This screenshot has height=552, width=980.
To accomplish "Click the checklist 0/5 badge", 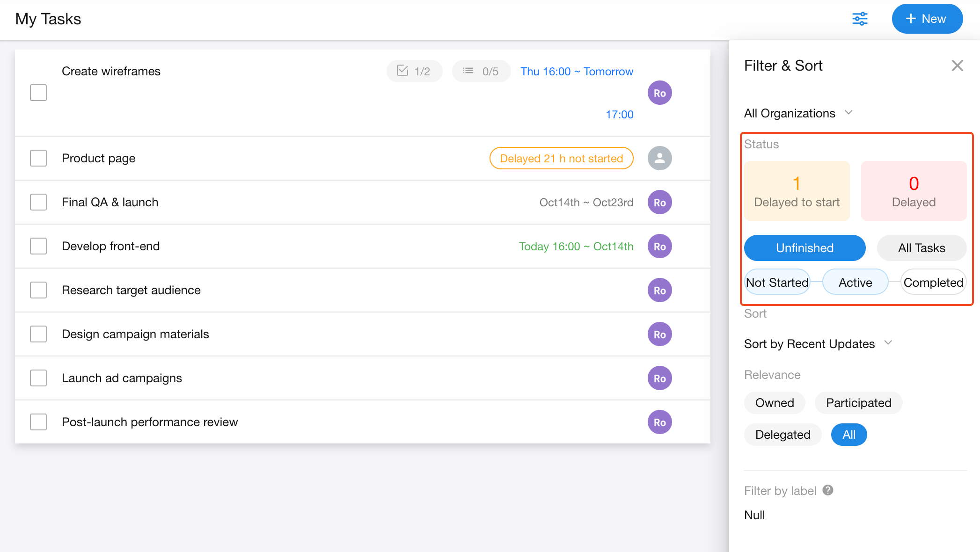I will pyautogui.click(x=481, y=71).
